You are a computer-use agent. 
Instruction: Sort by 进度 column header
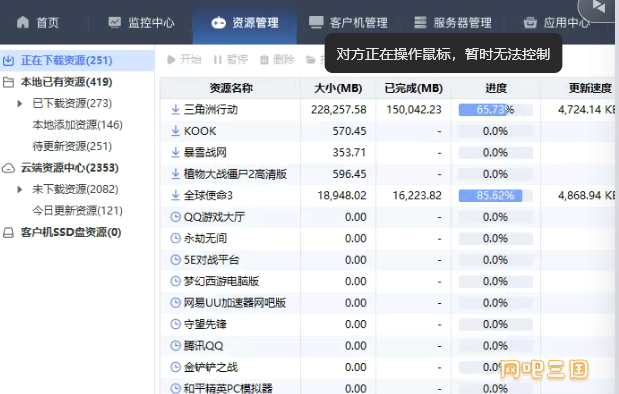click(496, 88)
